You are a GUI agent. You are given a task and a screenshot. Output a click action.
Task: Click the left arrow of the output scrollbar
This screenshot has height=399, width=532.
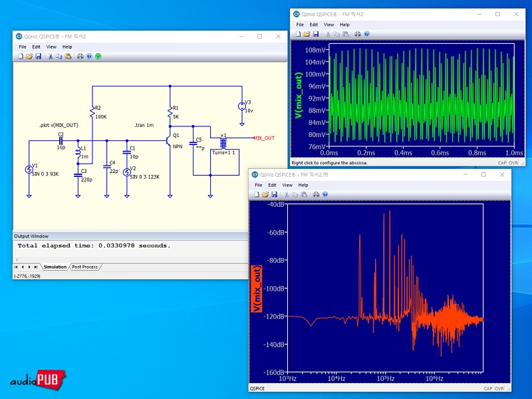17,259
